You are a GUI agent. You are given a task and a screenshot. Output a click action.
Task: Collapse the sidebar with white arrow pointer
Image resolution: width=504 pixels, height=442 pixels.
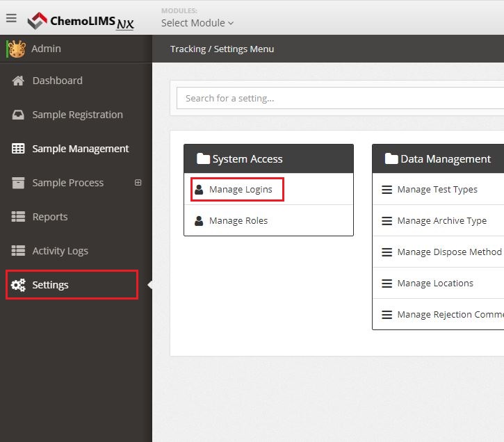coord(149,285)
